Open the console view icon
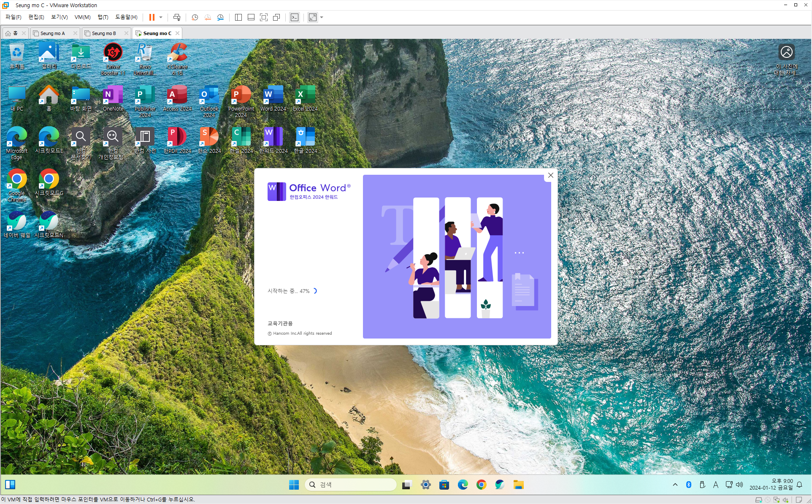 click(295, 17)
